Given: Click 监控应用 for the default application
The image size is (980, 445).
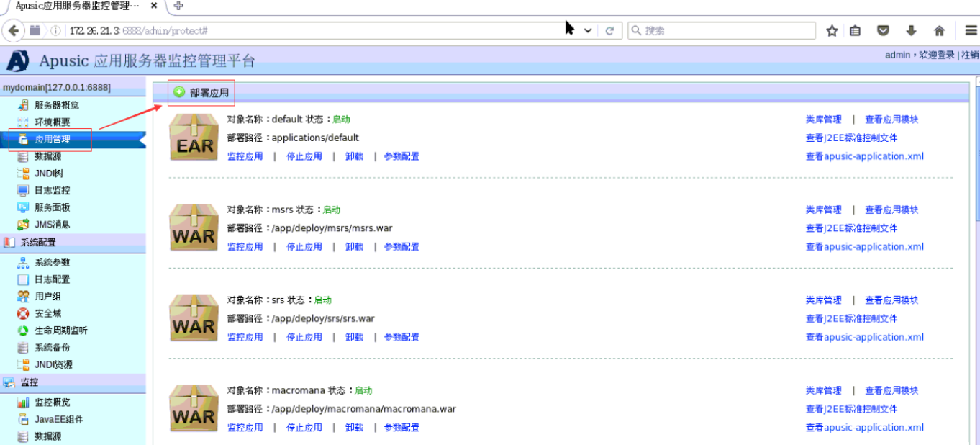Looking at the screenshot, I should pyautogui.click(x=245, y=156).
